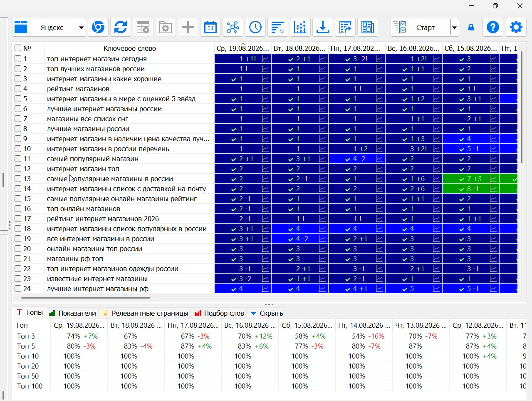532x401 pixels.
Task: Click the plus add icon
Action: coord(188,27)
